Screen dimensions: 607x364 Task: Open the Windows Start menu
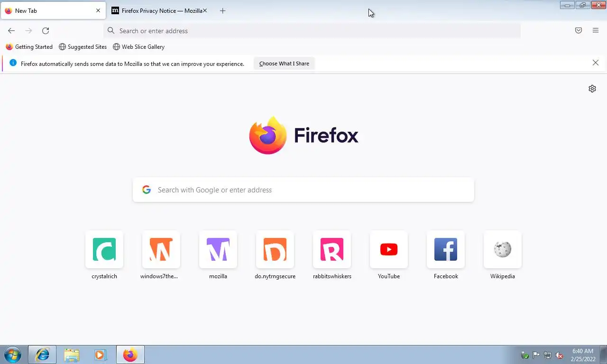(x=13, y=355)
